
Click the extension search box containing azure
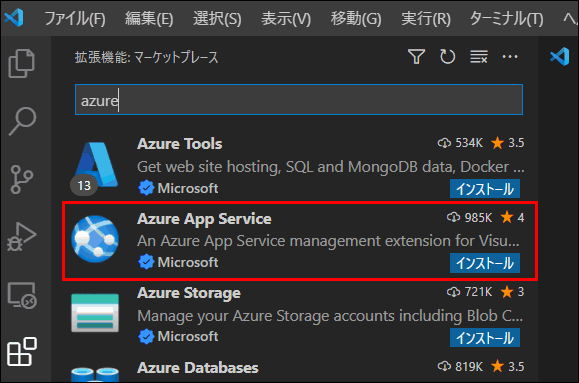[x=299, y=100]
